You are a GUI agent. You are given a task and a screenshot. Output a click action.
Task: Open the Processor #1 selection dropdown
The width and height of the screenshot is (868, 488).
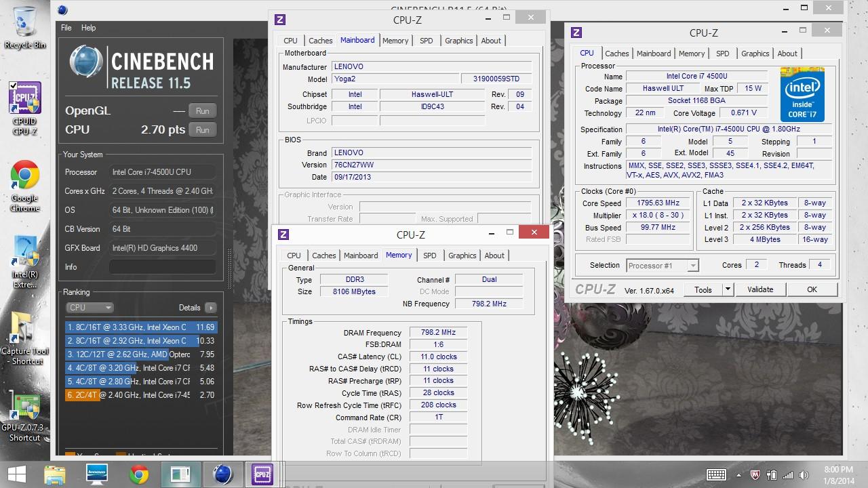tap(662, 266)
